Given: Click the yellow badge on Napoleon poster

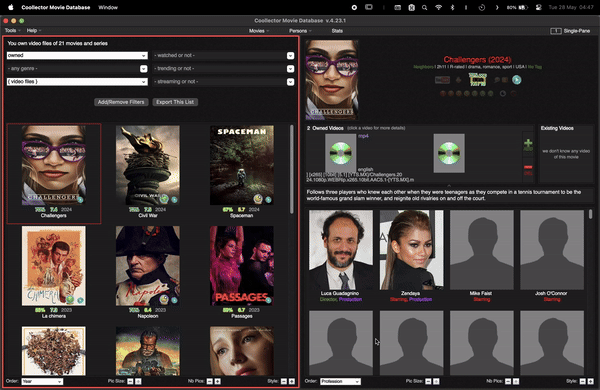Looking at the screenshot, I should [164, 299].
